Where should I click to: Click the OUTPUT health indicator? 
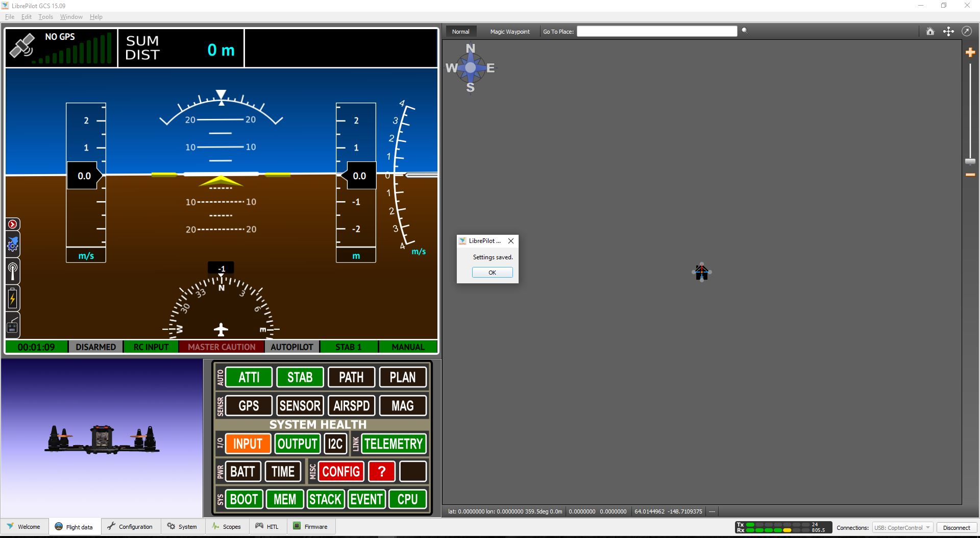coord(297,444)
